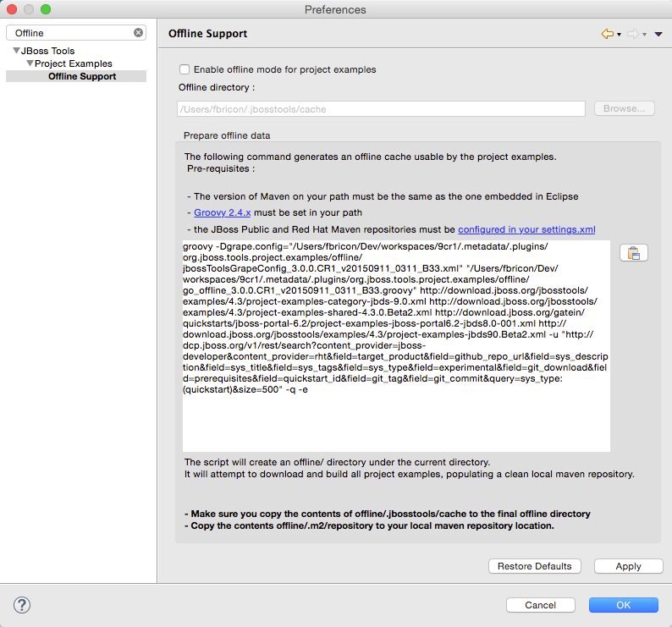Viewport: 672px width, 627px height.
Task: Click the forward navigation arrow
Action: point(635,34)
